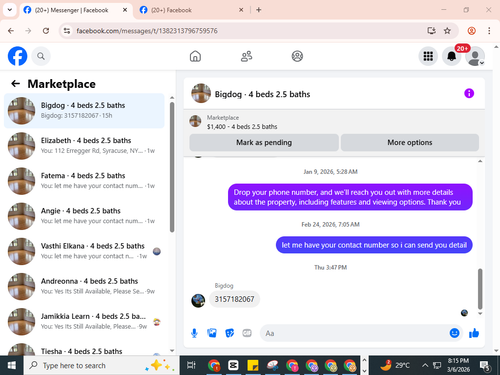Open the Elizabeth conversation in list

tap(84, 146)
